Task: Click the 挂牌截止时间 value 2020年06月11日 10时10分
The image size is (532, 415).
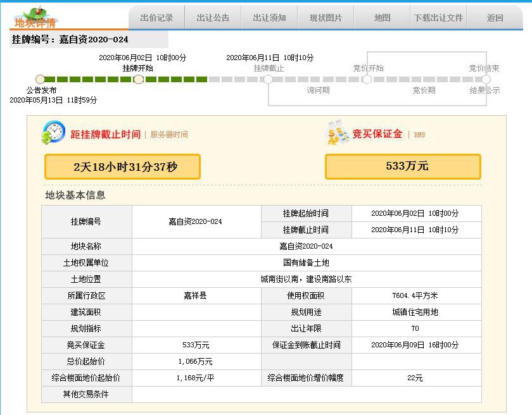Action: pyautogui.click(x=416, y=230)
